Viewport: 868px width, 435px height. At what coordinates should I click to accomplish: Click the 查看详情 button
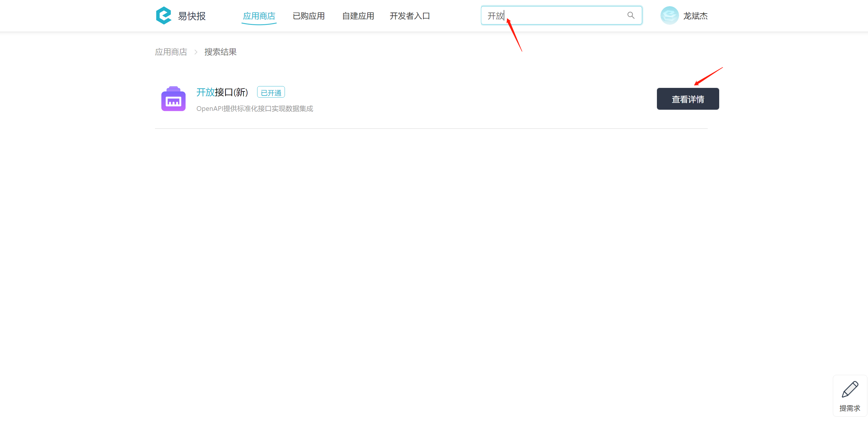tap(688, 99)
